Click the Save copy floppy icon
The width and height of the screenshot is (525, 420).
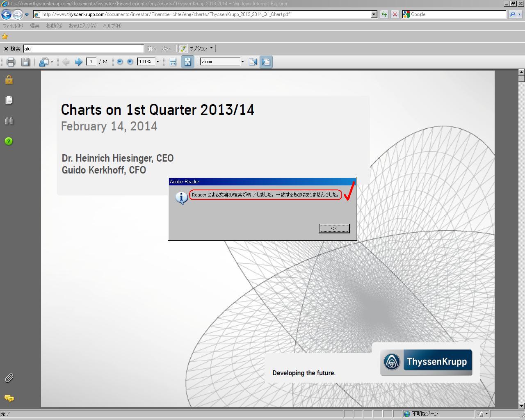[x=25, y=62]
